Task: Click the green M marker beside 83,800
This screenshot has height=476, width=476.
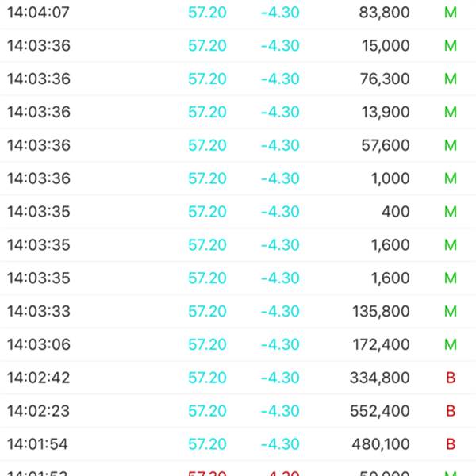Action: (x=451, y=13)
